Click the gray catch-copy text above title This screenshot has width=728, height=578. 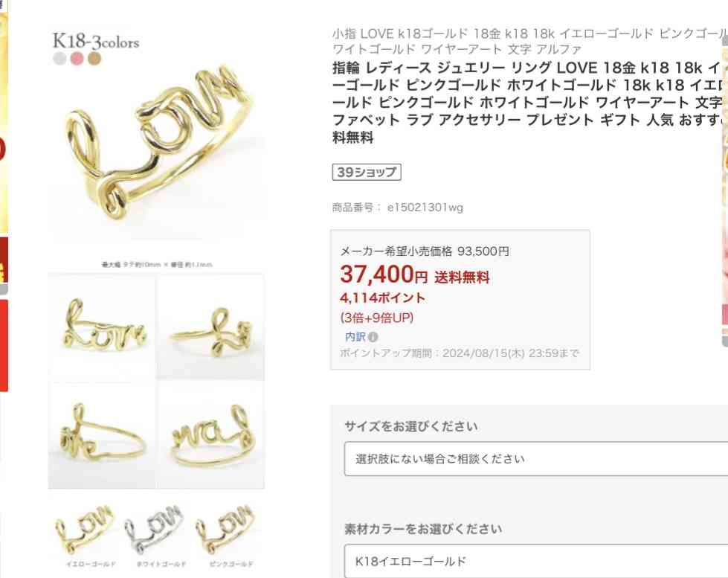point(529,41)
